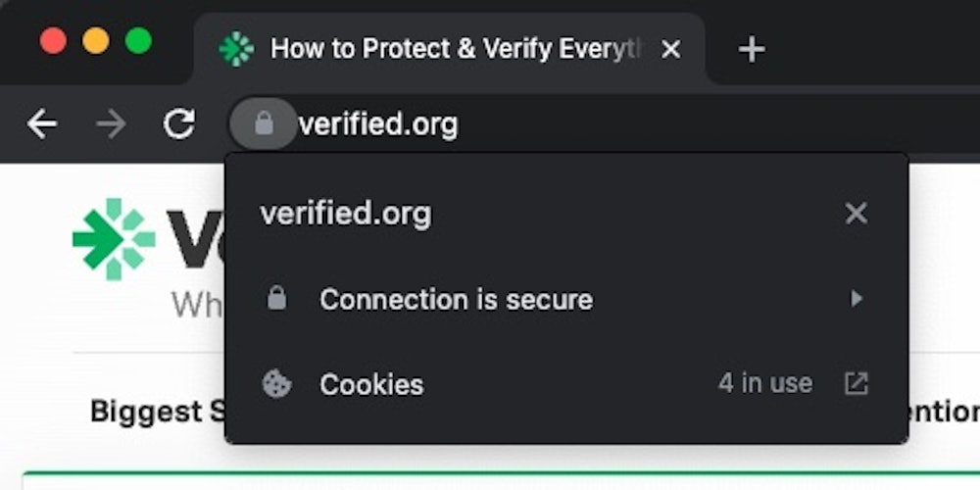The height and width of the screenshot is (490, 980).
Task: Reload the verified.org page
Action: point(178,123)
